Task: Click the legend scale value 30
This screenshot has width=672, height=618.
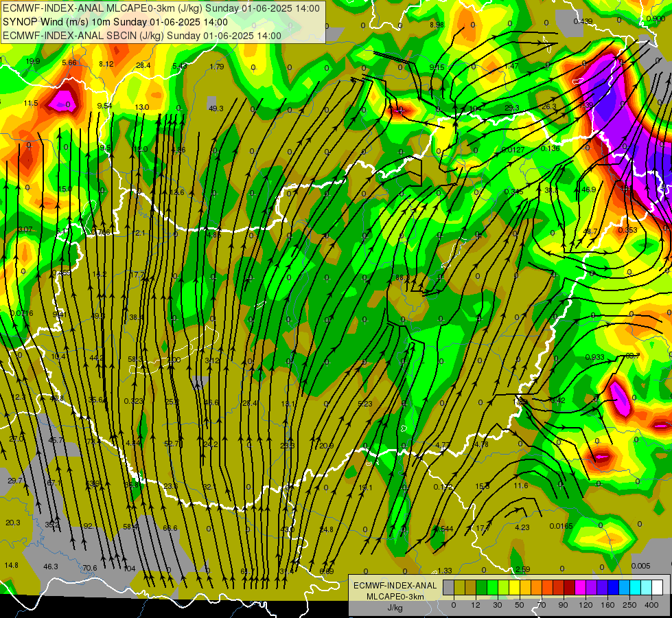Action: coord(497,605)
